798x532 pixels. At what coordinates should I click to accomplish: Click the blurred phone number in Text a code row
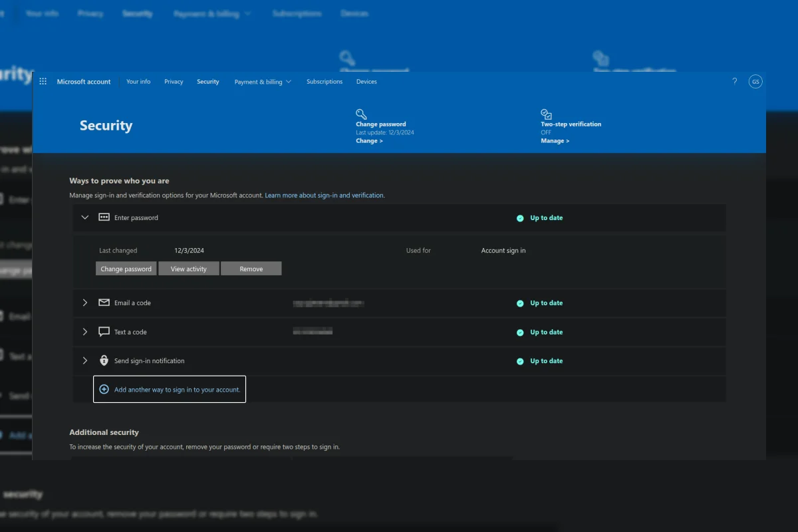(313, 331)
